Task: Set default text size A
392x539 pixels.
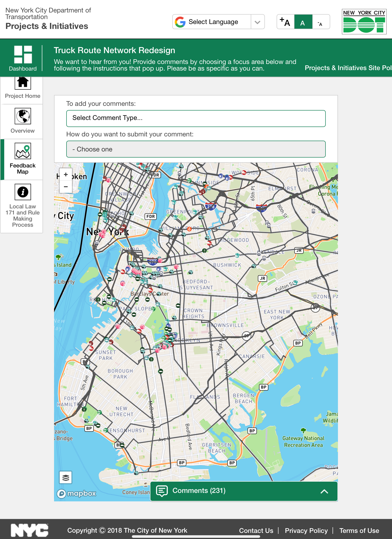Action: (303, 22)
